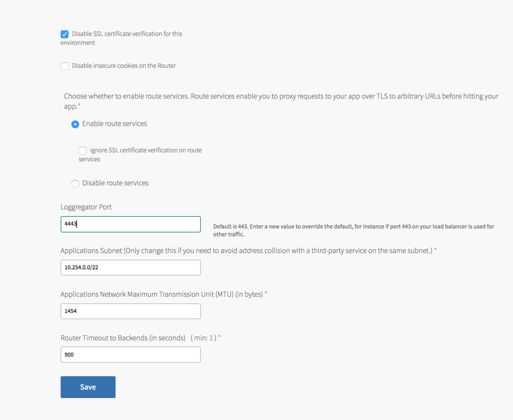The width and height of the screenshot is (513, 420).
Task: Click the 'Loggregator Port' field label
Action: tap(86, 207)
